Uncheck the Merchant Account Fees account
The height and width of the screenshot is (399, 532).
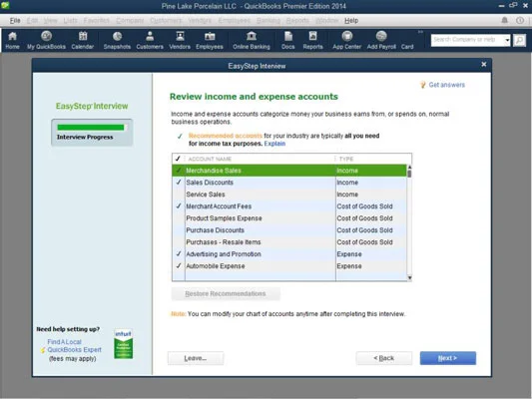[x=179, y=206]
